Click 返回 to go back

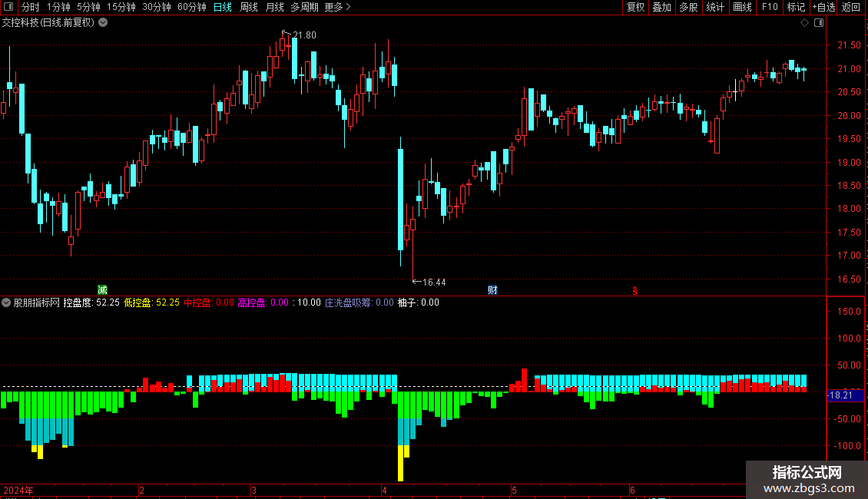[x=851, y=7]
